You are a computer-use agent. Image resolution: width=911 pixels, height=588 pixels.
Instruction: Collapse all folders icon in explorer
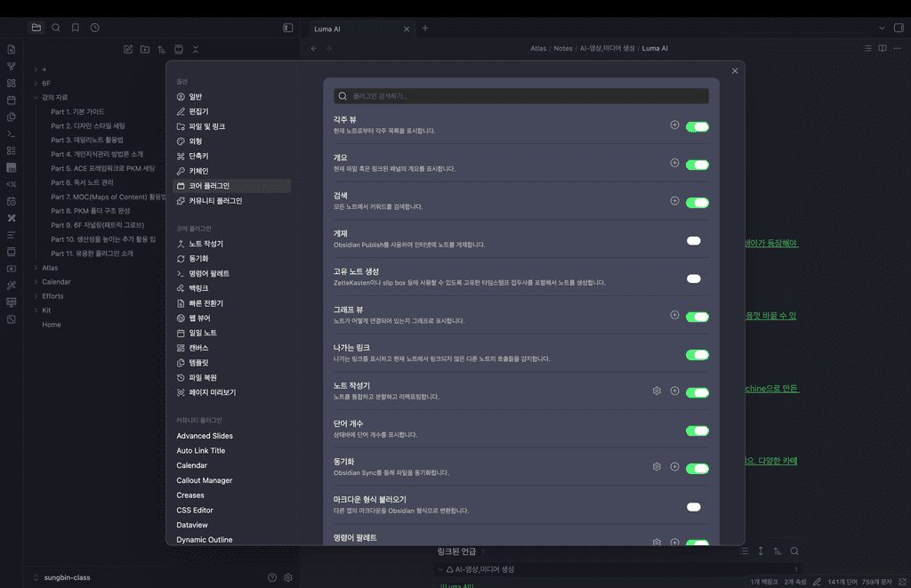195,50
